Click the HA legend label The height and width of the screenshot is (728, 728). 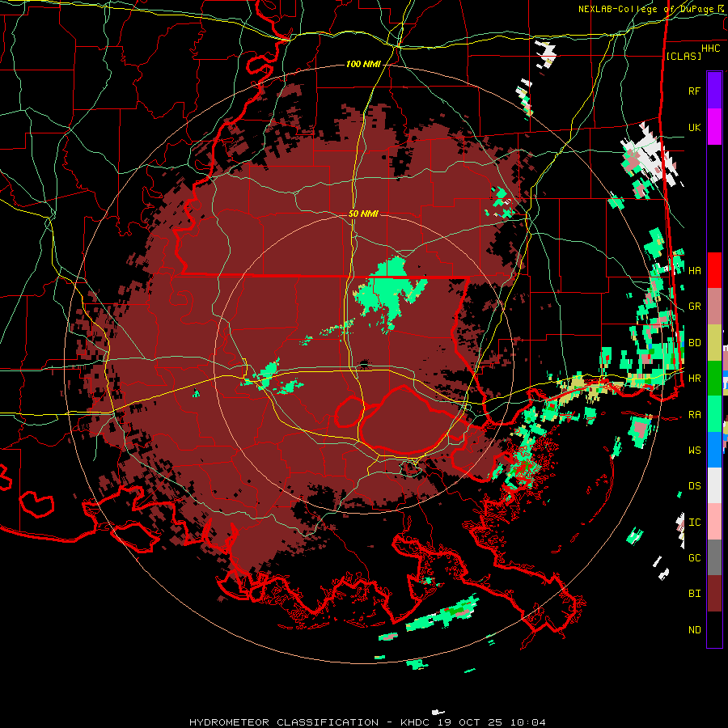pos(694,271)
